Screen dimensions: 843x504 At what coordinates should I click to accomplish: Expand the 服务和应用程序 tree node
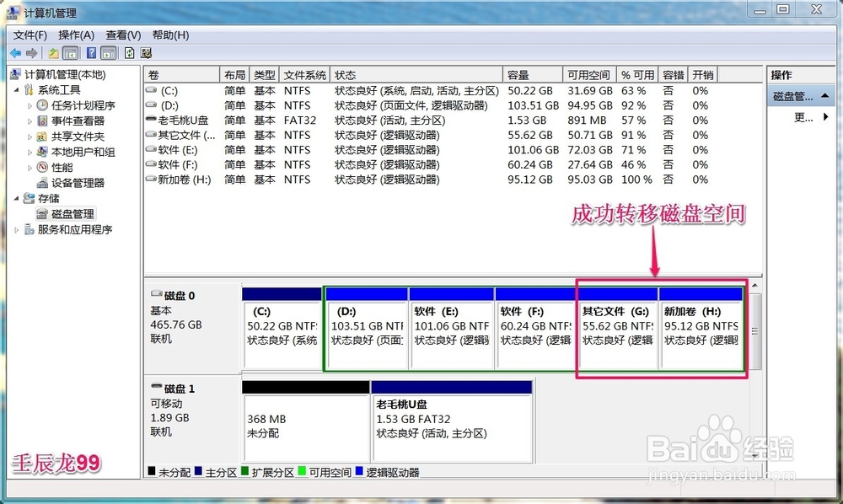(17, 230)
